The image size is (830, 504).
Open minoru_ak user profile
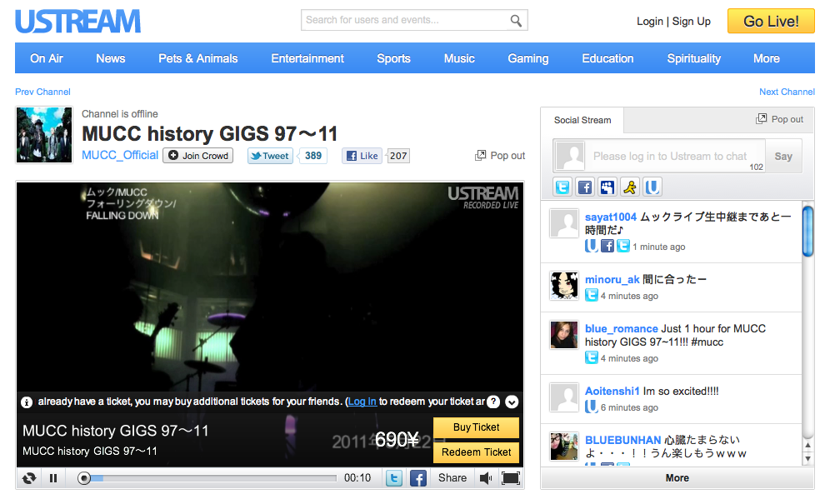coord(612,280)
